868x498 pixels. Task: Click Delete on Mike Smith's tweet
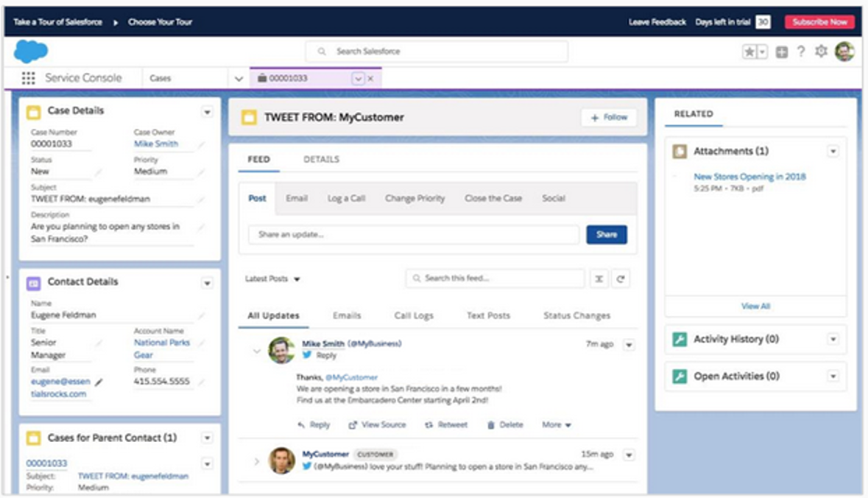(505, 425)
